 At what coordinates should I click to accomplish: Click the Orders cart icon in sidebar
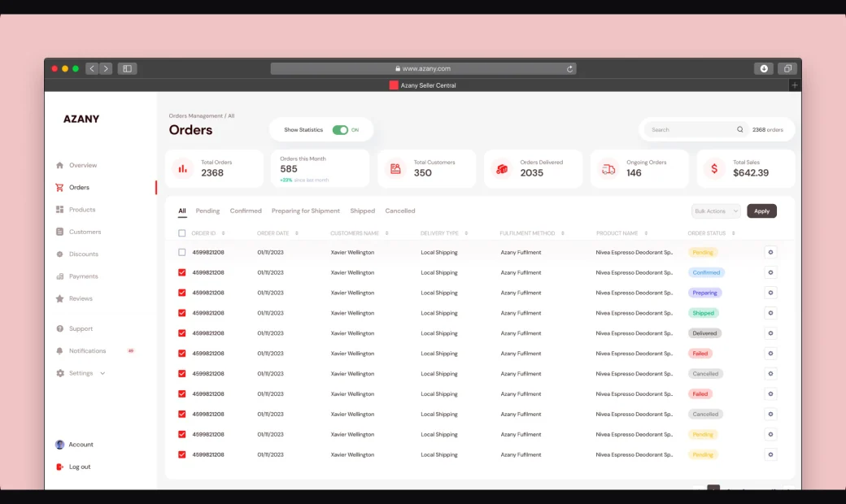pyautogui.click(x=59, y=187)
